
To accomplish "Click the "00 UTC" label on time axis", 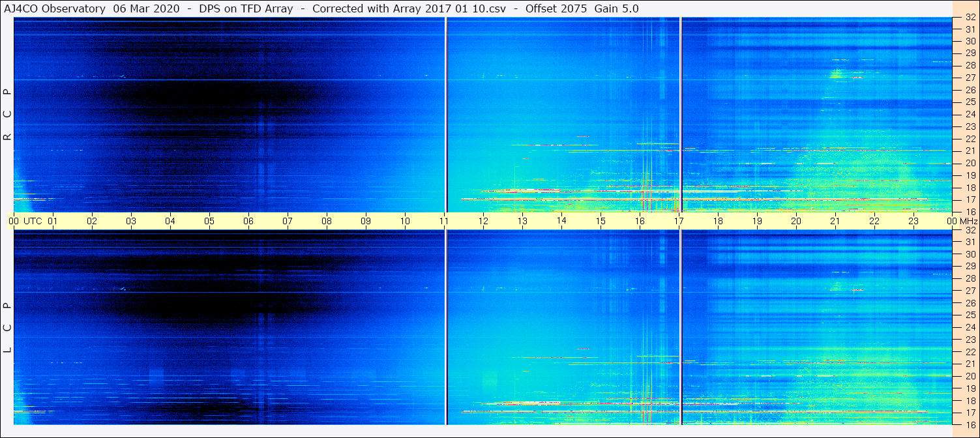I will coord(25,221).
